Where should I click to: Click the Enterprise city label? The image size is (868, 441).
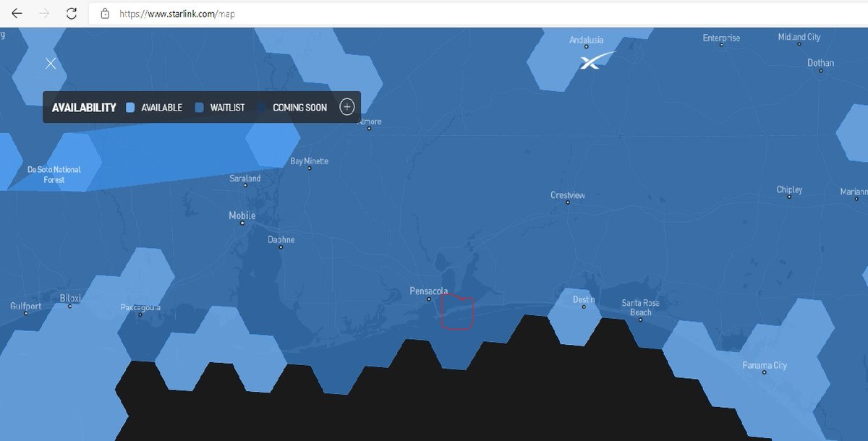pyautogui.click(x=721, y=38)
